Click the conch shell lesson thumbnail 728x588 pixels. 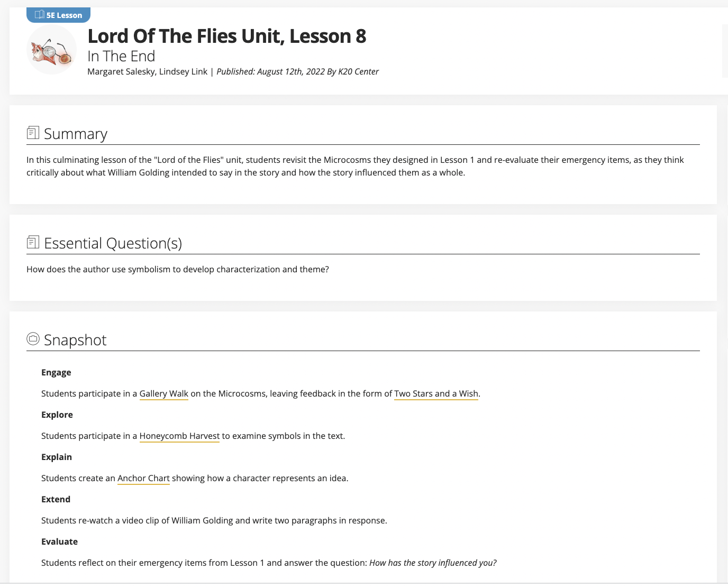(51, 49)
